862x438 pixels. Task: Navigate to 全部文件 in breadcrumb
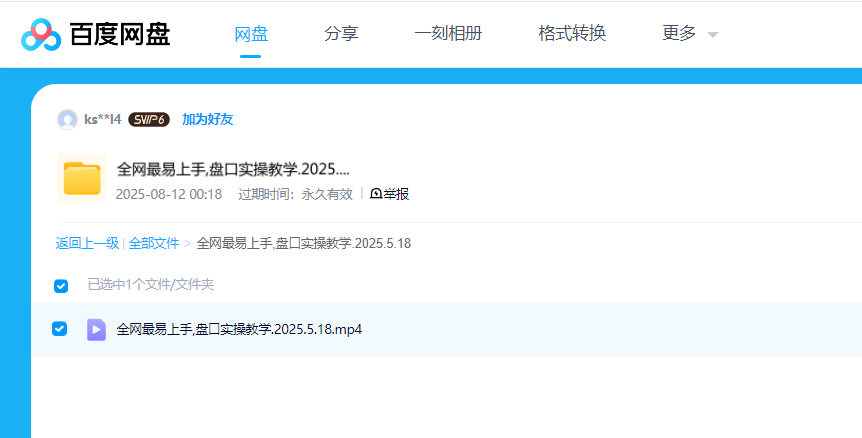point(154,243)
